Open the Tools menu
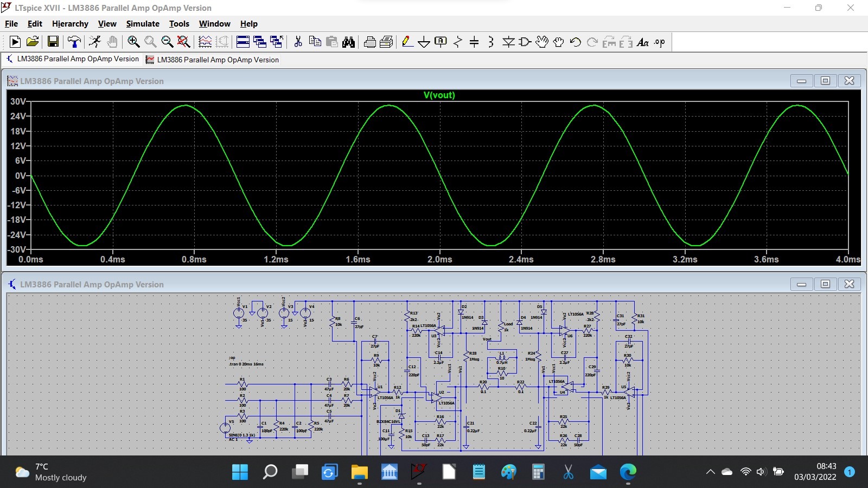868x488 pixels. click(x=179, y=24)
